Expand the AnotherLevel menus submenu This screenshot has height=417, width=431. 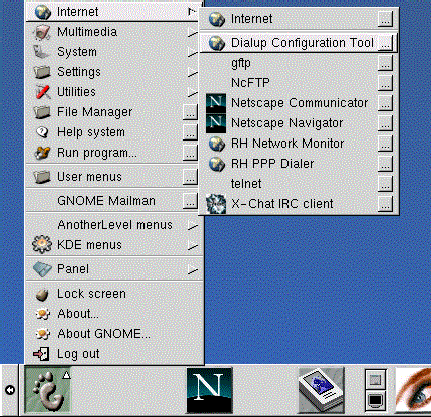(114, 225)
